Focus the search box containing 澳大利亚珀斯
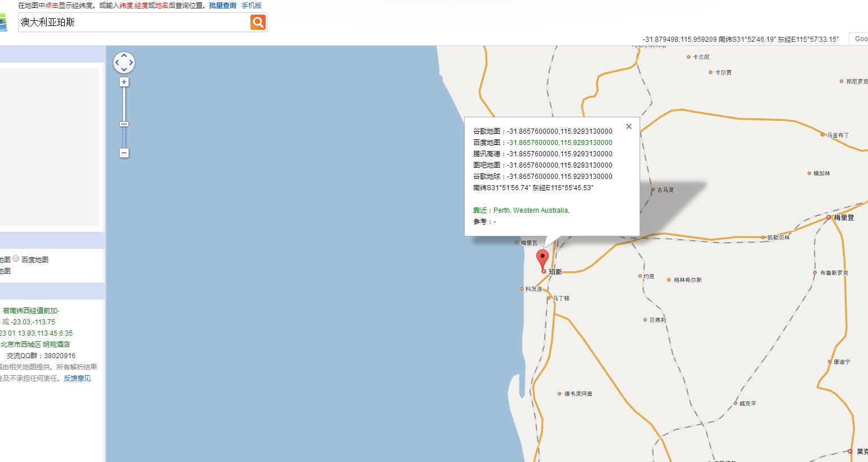The height and width of the screenshot is (462, 868). pyautogui.click(x=134, y=23)
